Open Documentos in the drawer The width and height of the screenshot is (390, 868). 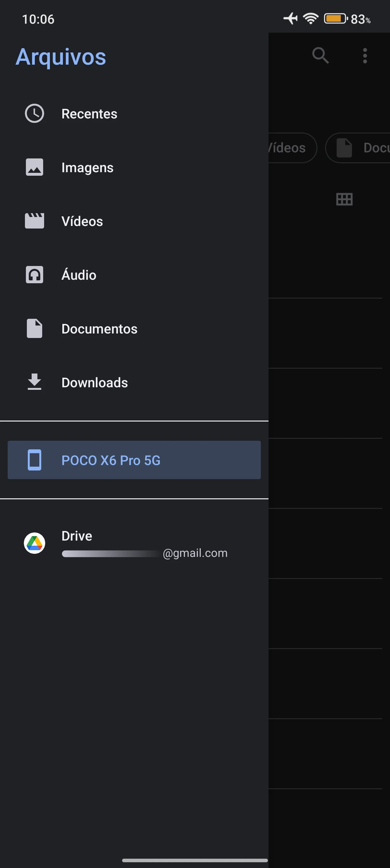(134, 328)
